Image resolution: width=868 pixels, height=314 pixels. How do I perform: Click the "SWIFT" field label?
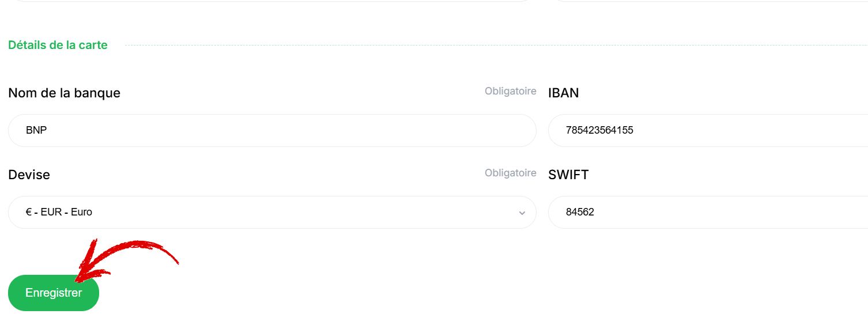tap(568, 175)
